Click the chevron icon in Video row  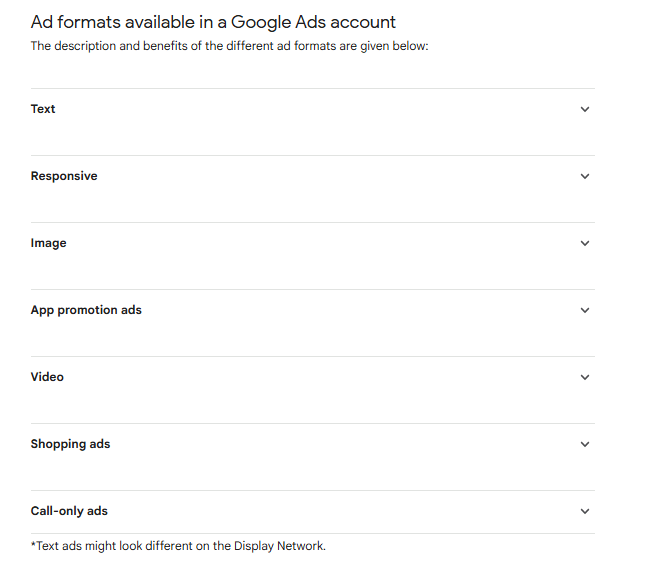[x=585, y=377]
